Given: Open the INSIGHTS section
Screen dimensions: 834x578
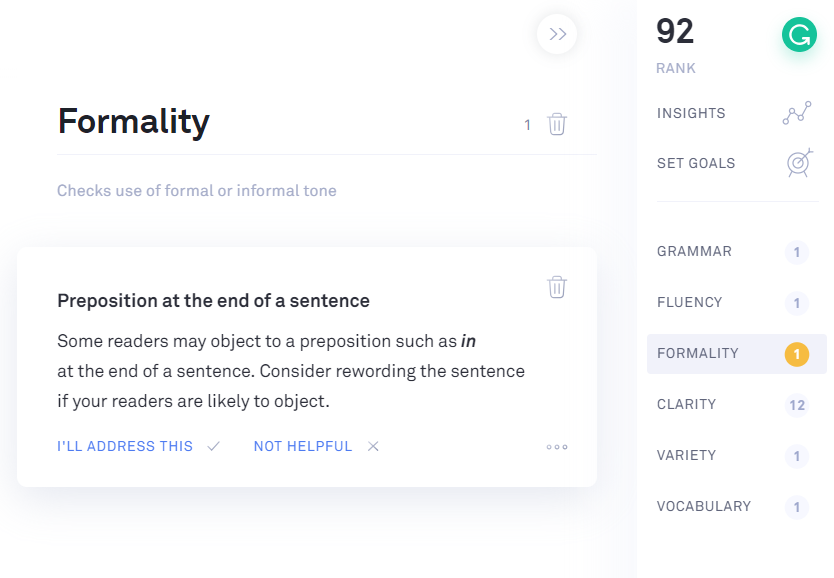Looking at the screenshot, I should click(x=691, y=113).
